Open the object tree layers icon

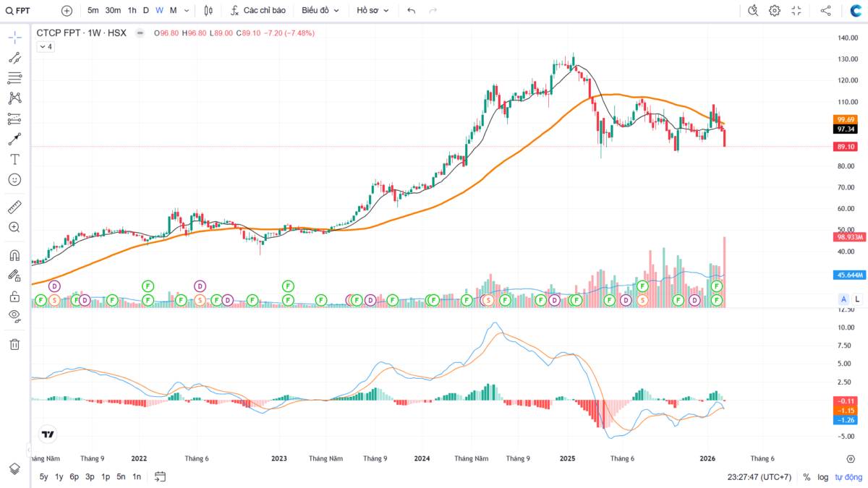point(14,468)
